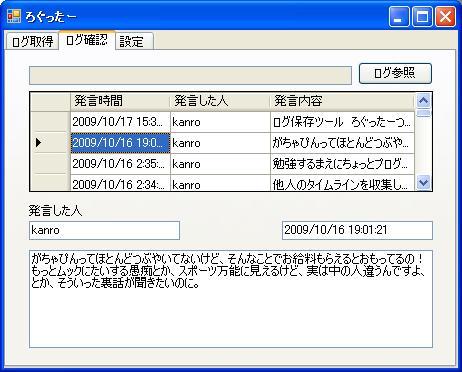Sort by the 発言時間 column header
This screenshot has height=372, width=462.
[120, 101]
